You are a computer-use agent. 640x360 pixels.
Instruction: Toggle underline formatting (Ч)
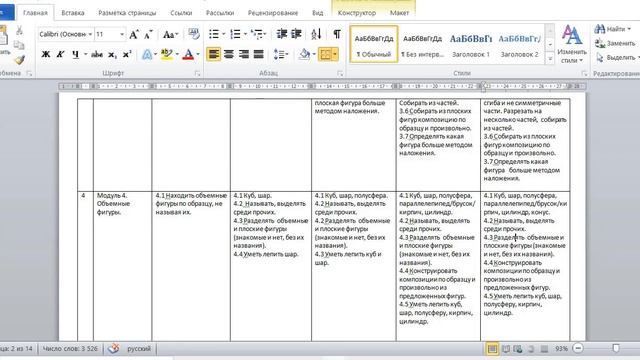pos(76,54)
